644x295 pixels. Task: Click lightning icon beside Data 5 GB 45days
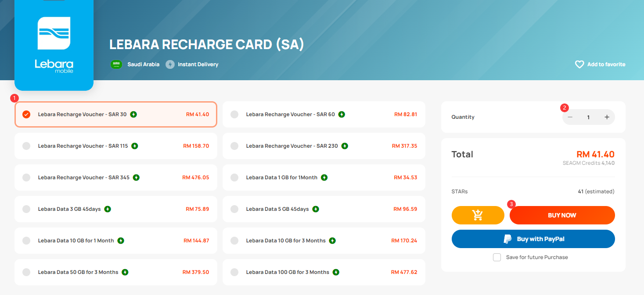click(x=316, y=209)
